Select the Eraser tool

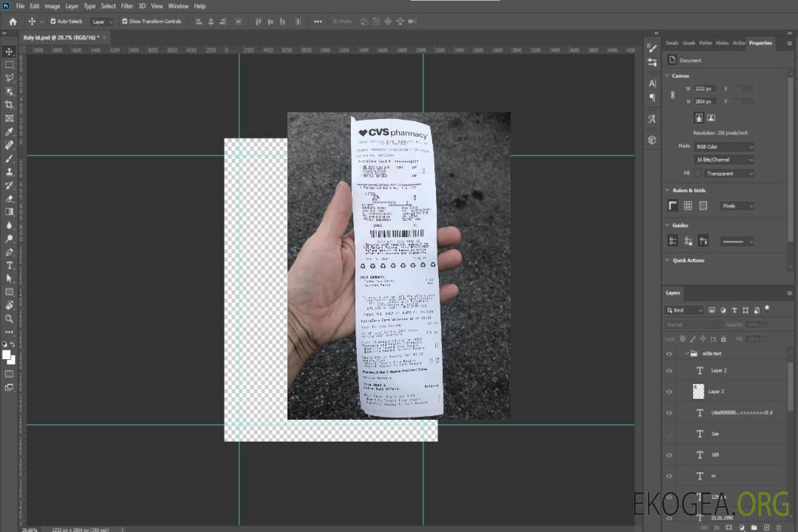coord(9,199)
